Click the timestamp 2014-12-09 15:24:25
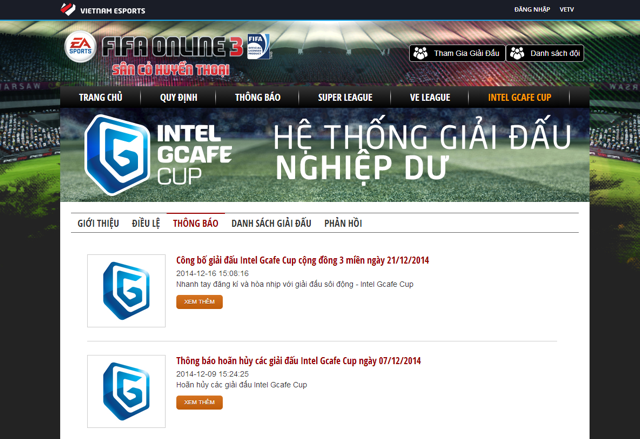 pos(212,374)
